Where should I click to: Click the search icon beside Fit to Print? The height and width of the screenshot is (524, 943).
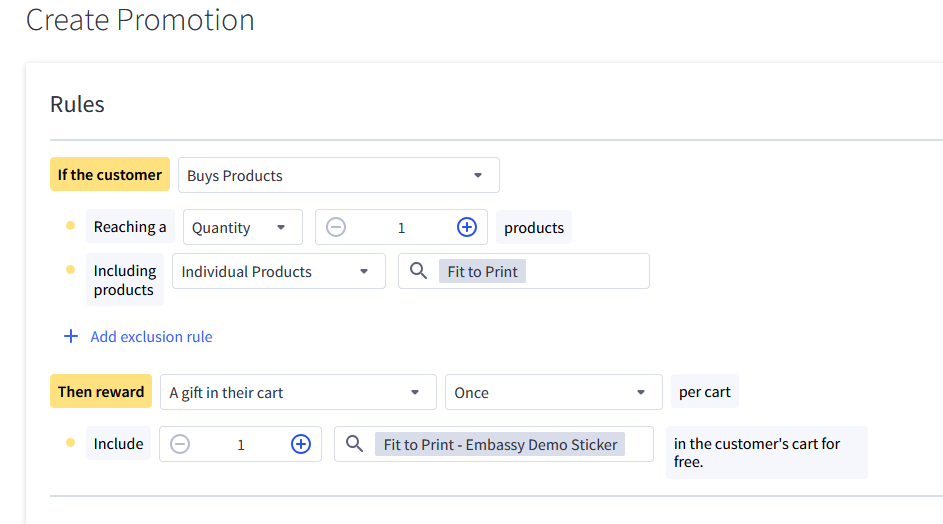point(419,271)
